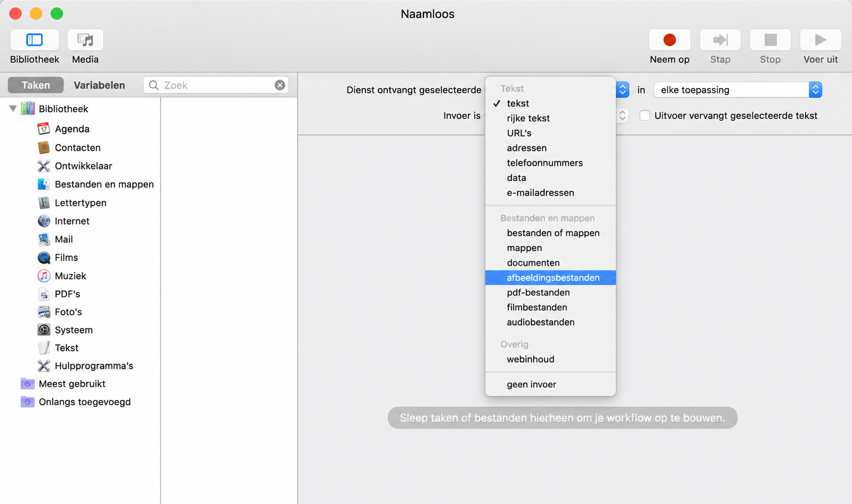Open the Media browser toolbar button
This screenshot has width=852, height=504.
tap(85, 40)
